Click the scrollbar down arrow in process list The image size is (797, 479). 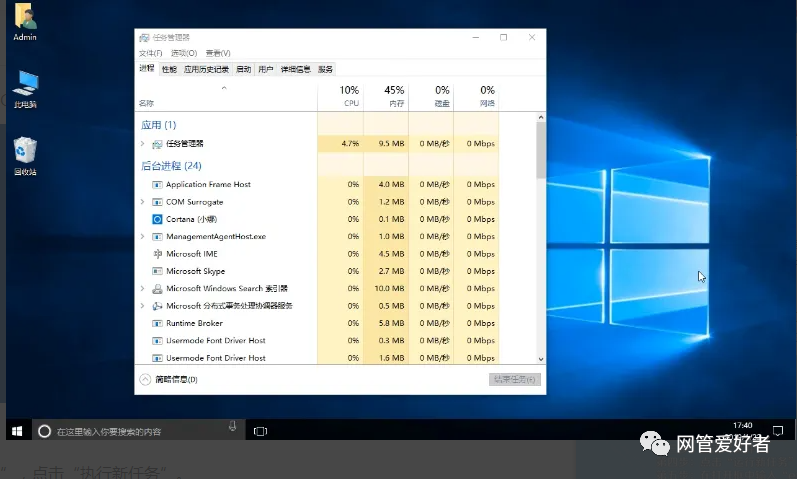(x=541, y=359)
